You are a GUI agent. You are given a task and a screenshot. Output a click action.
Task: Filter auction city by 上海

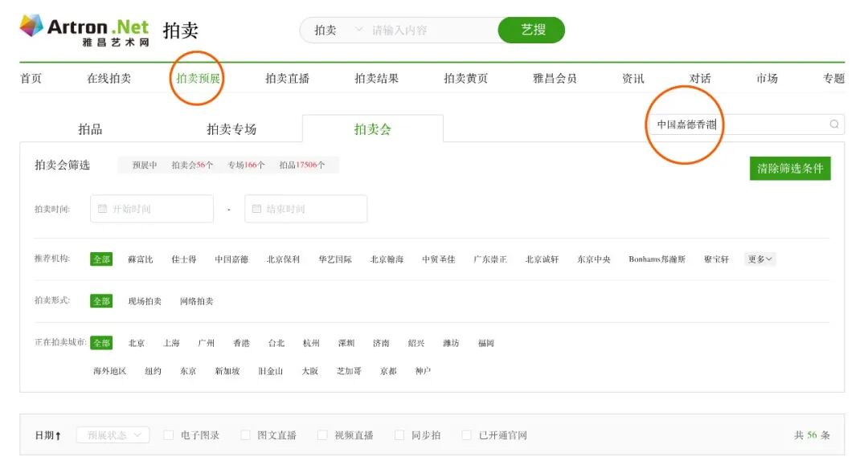pos(172,344)
